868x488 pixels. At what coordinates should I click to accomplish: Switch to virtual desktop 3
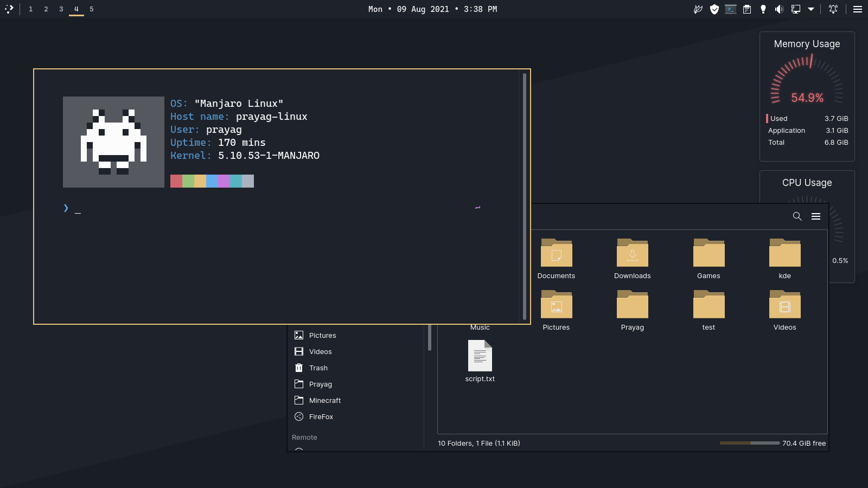coord(61,9)
